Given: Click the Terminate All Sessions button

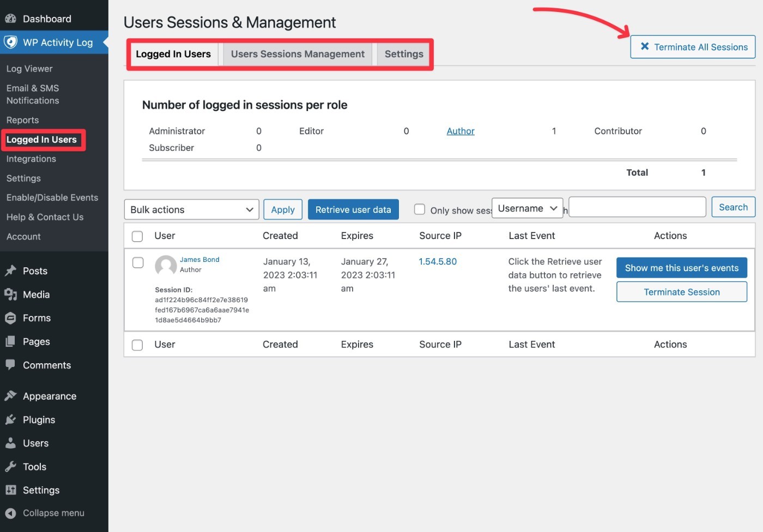Looking at the screenshot, I should [x=693, y=47].
